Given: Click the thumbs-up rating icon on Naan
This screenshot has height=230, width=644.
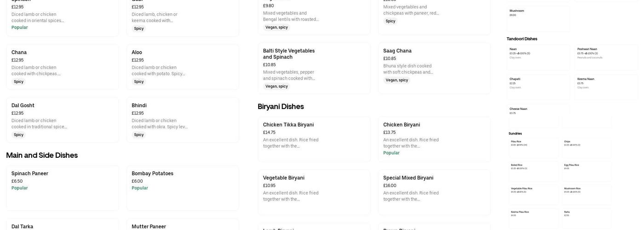Looking at the screenshot, I should coord(518,53).
